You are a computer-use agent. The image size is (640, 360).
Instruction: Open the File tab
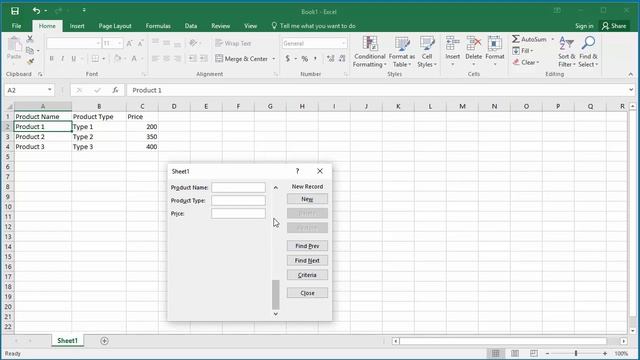point(16,26)
